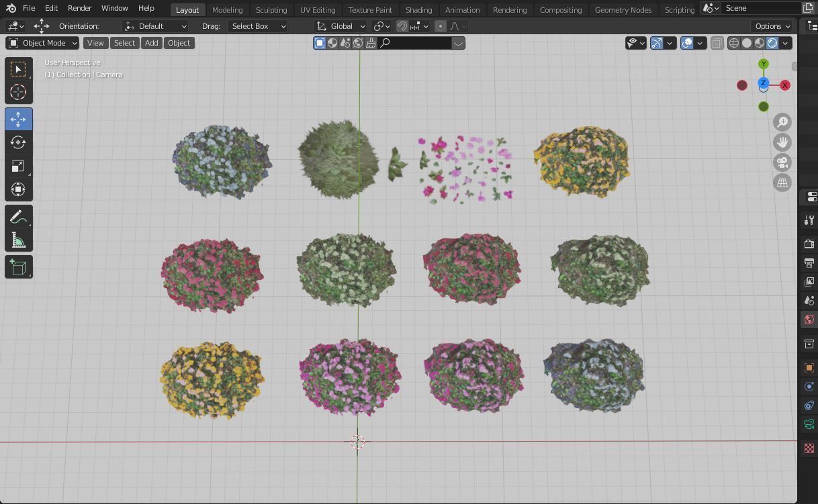Viewport: 818px width, 504px height.
Task: Open the Collection properties tab
Action: click(809, 344)
